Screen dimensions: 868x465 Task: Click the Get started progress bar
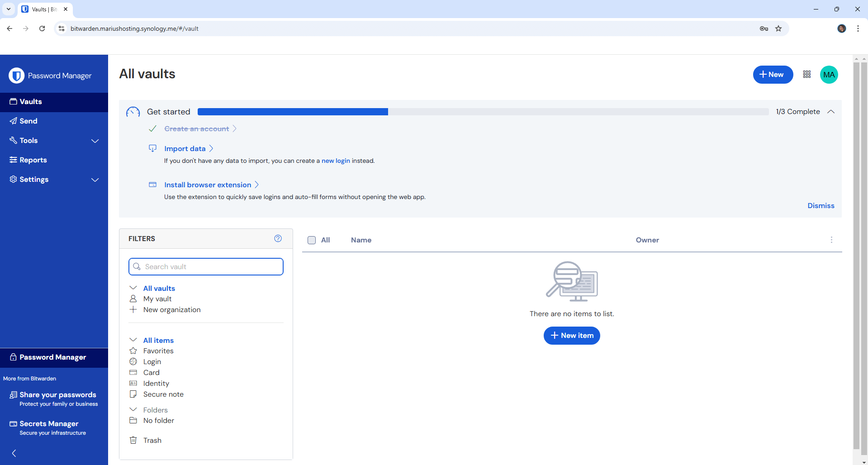(483, 112)
